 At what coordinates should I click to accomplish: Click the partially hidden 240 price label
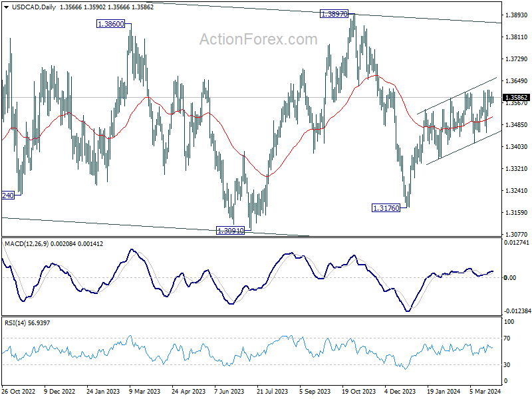click(x=8, y=196)
